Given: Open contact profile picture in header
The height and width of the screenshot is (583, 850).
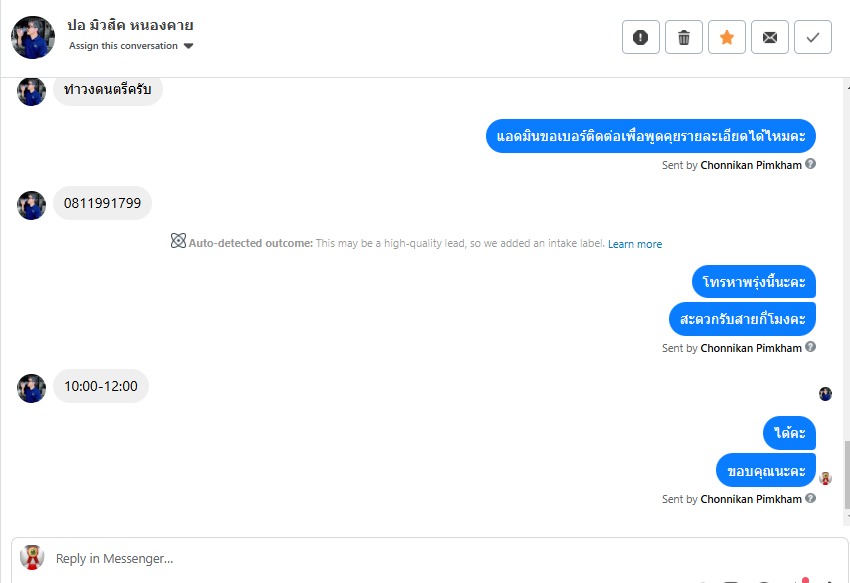Looking at the screenshot, I should click(x=33, y=37).
